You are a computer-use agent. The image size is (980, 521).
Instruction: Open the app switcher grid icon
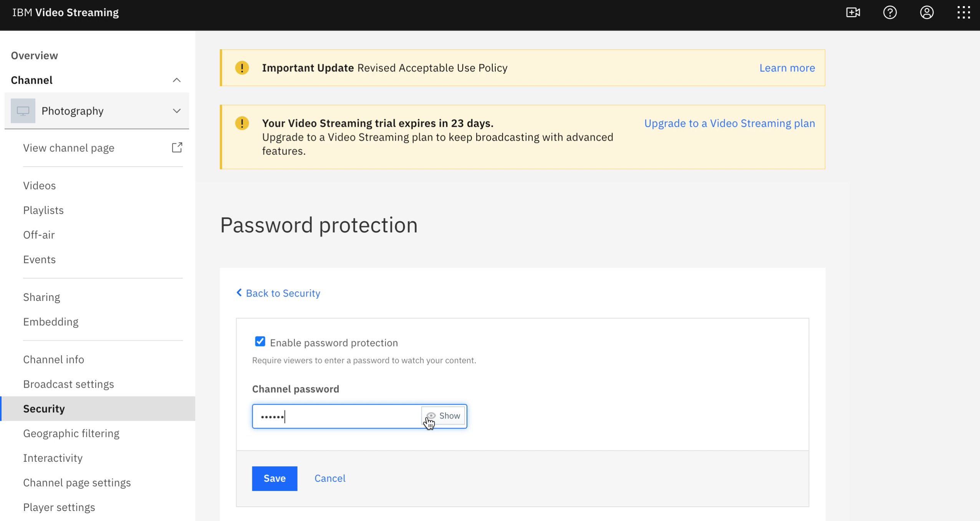tap(963, 13)
